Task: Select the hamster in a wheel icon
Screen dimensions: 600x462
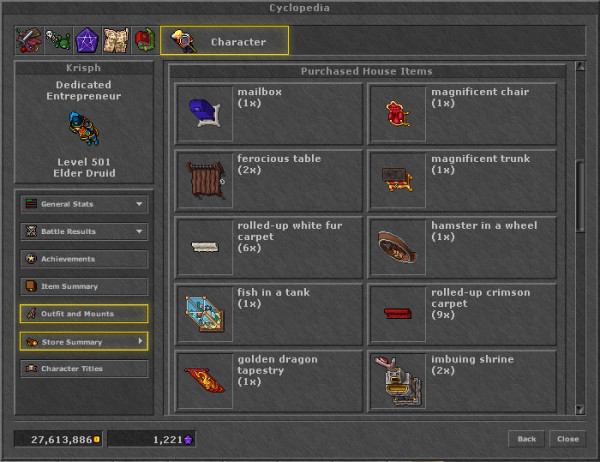Action: coord(398,247)
